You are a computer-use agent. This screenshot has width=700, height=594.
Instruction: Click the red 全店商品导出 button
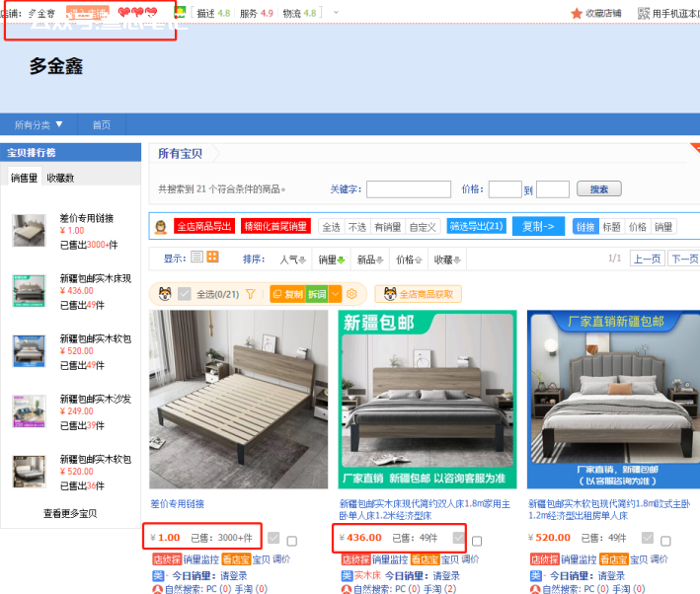pos(204,226)
